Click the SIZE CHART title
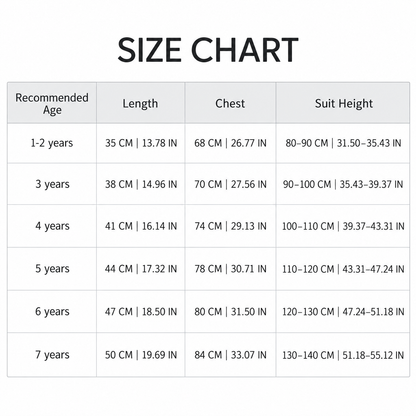This screenshot has width=416, height=416. click(208, 50)
